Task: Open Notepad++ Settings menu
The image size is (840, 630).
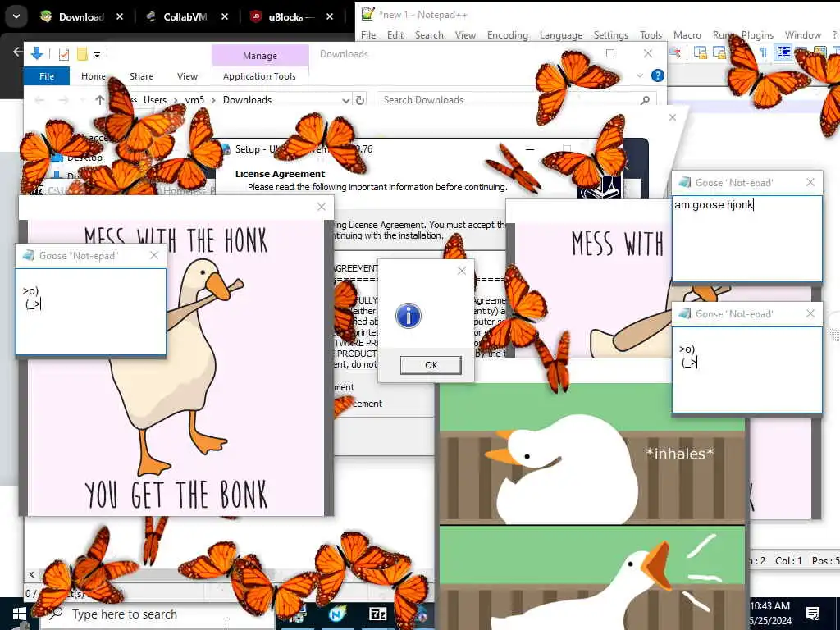Action: click(610, 34)
